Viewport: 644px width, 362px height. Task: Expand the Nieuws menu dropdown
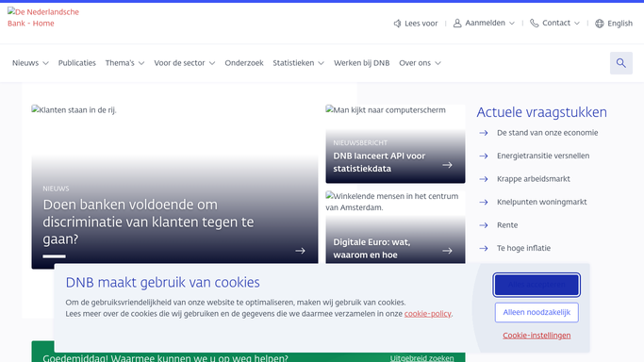pyautogui.click(x=30, y=63)
